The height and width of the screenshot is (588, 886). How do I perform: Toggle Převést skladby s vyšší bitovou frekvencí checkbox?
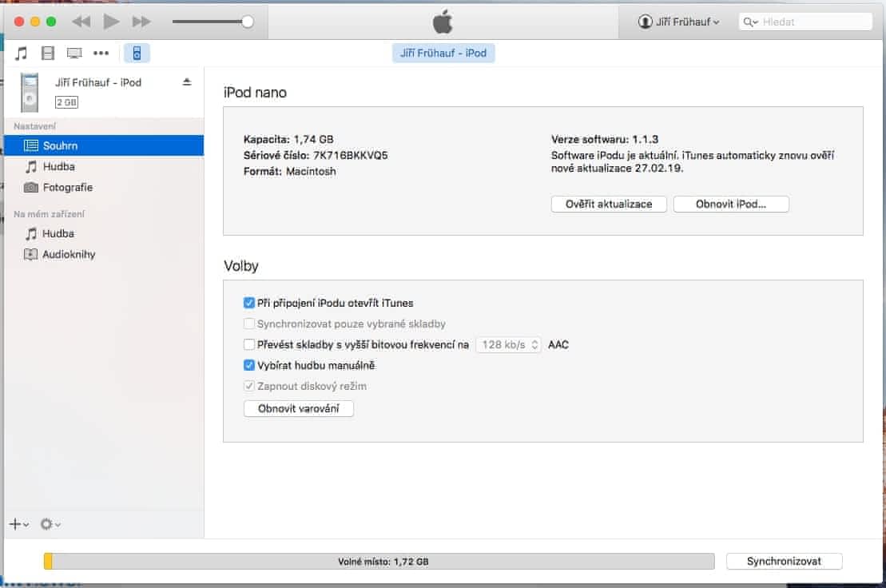coord(248,344)
